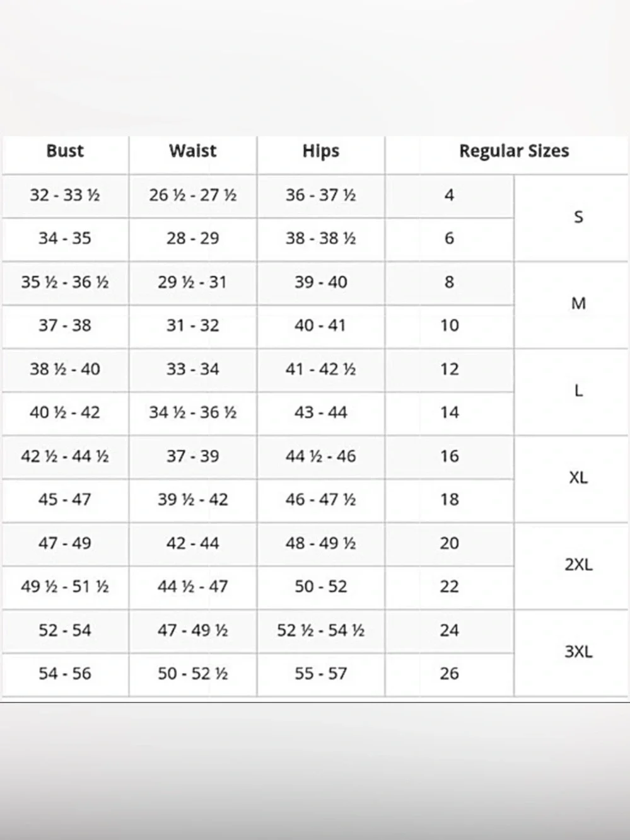
Task: Click bust measurement 32 - 33 ½
Action: tap(65, 195)
